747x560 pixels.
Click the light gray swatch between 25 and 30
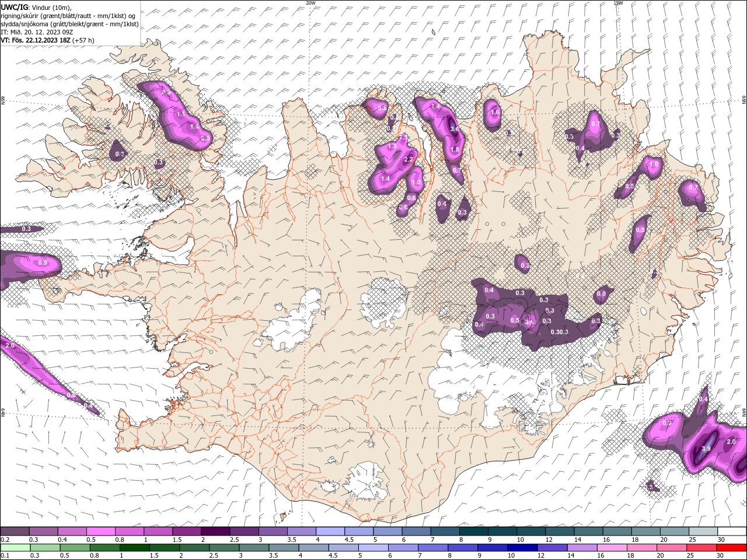[703, 531]
